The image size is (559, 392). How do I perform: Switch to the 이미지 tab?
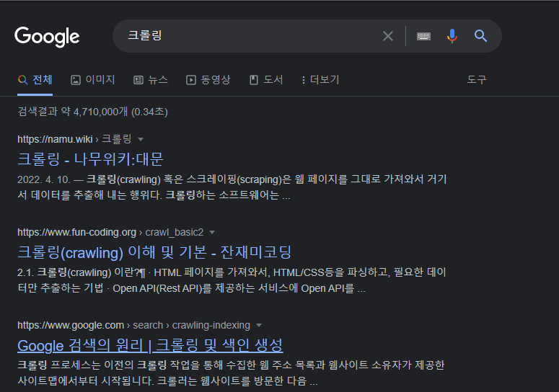click(x=93, y=80)
